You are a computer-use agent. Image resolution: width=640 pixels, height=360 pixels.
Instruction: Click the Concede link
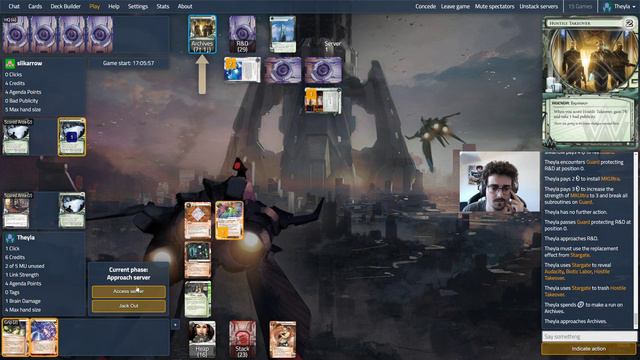425,6
